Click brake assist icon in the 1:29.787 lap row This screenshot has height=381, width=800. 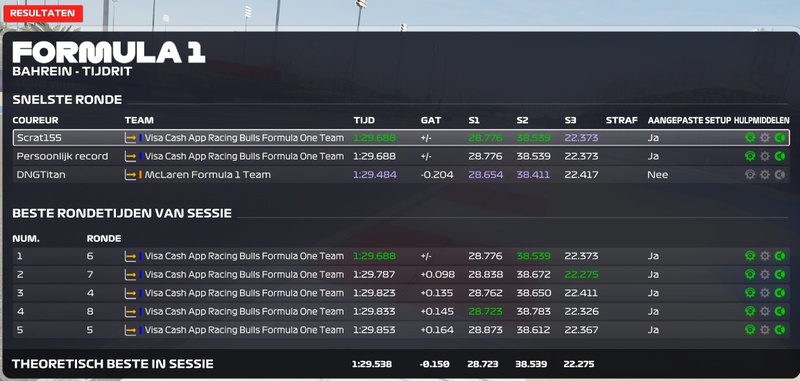pyautogui.click(x=780, y=274)
